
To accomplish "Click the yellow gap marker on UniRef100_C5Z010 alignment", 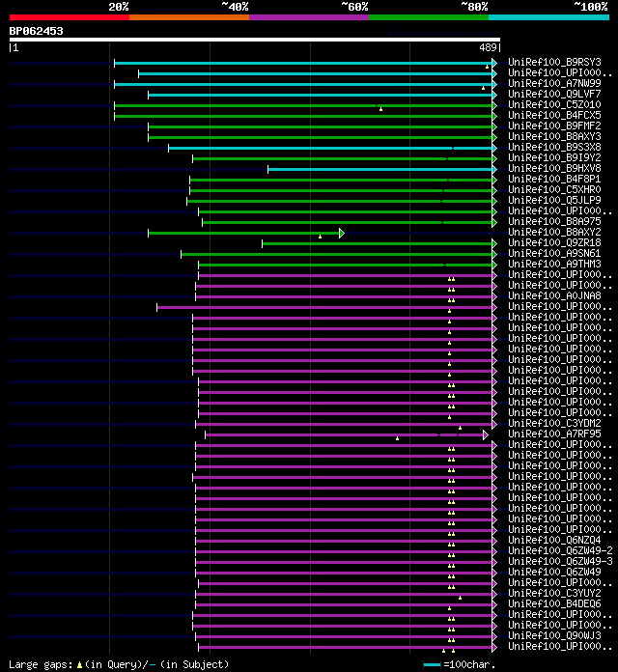I will click(x=380, y=109).
